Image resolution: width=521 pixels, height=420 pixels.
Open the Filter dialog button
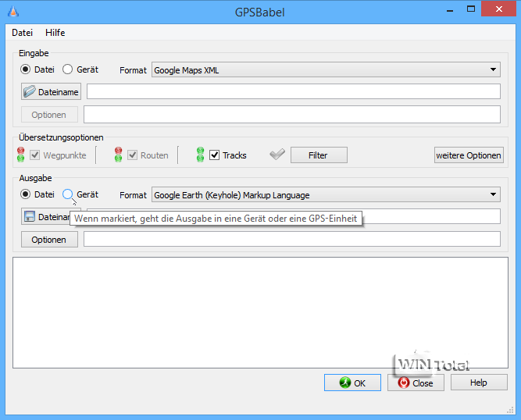(x=319, y=155)
